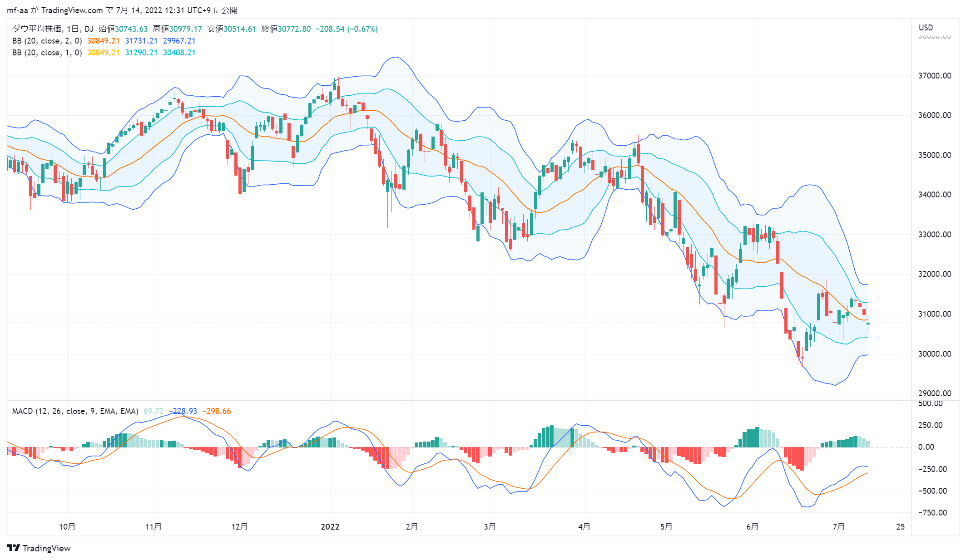
Task: Click the 終値 30772.80 close value
Action: click(286, 29)
